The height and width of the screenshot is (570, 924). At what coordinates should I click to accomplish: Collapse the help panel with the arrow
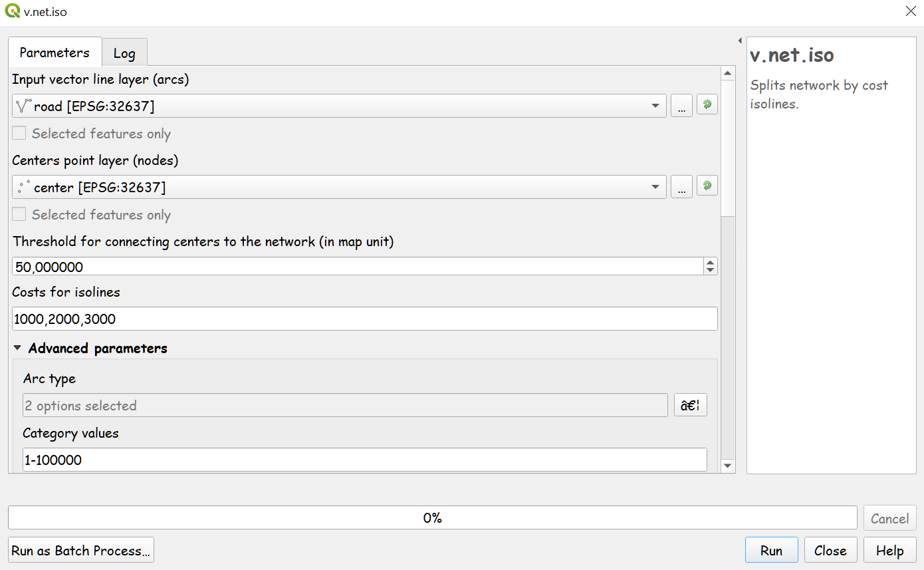click(740, 41)
